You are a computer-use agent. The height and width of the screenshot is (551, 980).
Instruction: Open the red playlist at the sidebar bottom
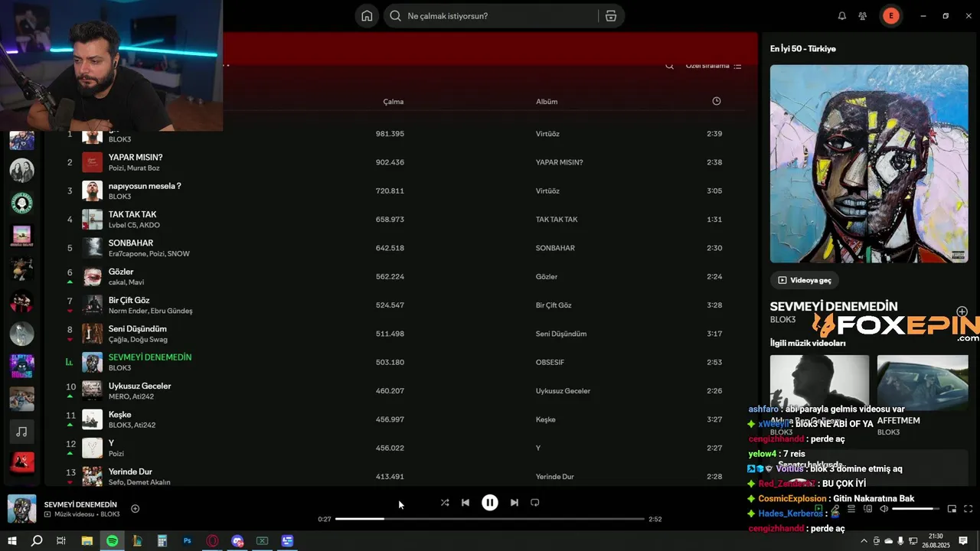[x=21, y=462]
